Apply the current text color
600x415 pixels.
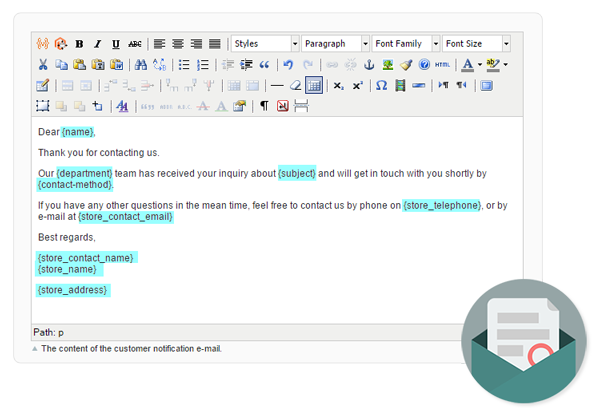pyautogui.click(x=467, y=65)
